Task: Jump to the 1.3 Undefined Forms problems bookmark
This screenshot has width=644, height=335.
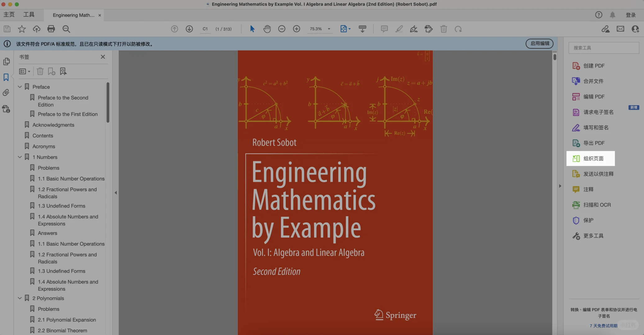Action: click(61, 206)
